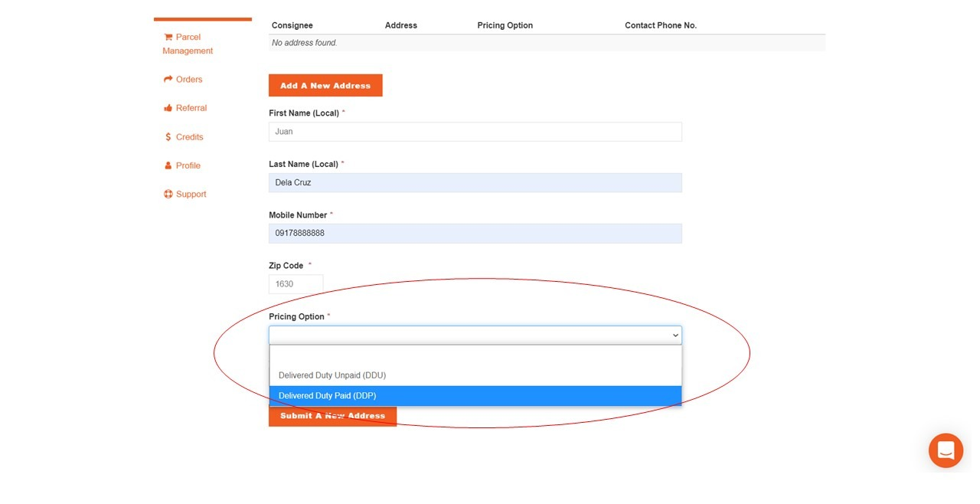980x504 pixels.
Task: Open the chat support bubble
Action: pyautogui.click(x=946, y=450)
